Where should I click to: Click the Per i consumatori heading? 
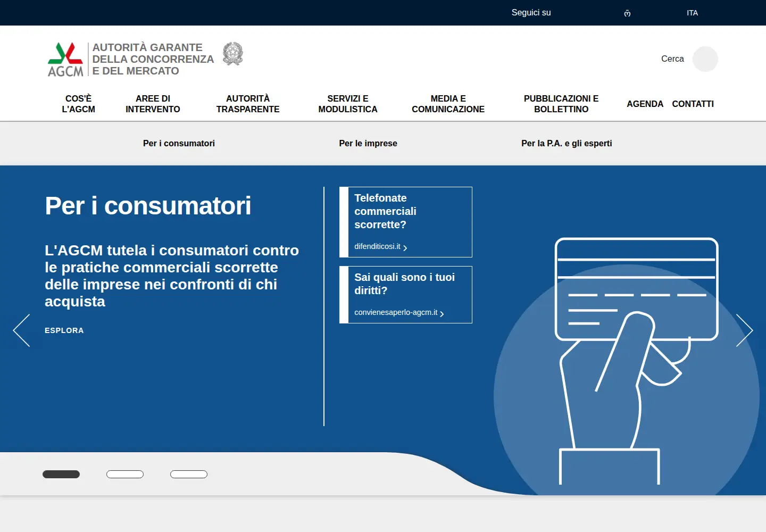point(148,206)
